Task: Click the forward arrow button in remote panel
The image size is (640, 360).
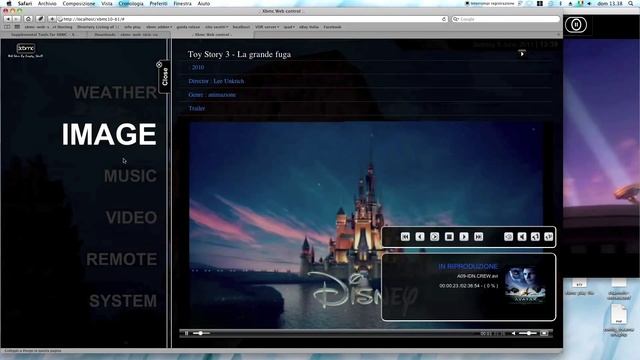Action: pos(464,237)
